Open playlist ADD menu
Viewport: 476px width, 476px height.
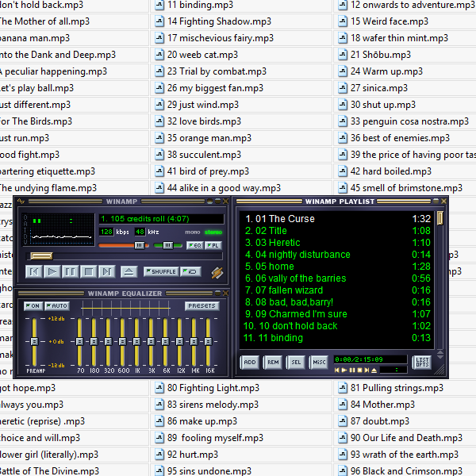250,363
